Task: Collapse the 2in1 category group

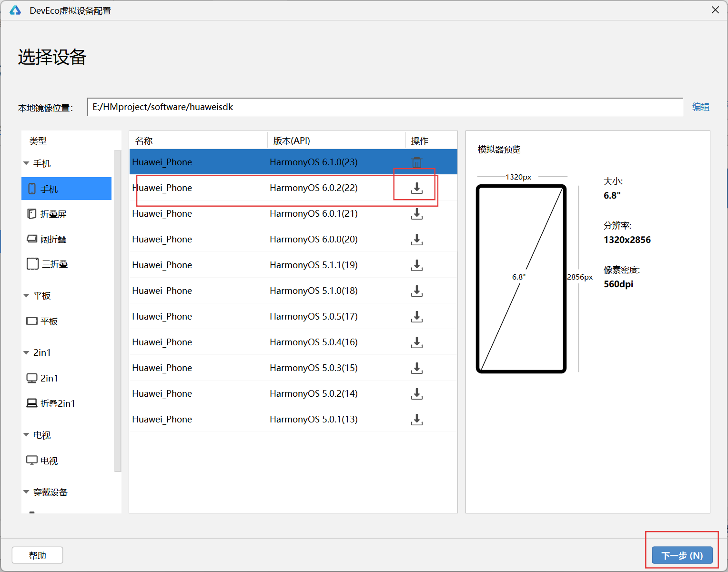Action: [x=26, y=353]
